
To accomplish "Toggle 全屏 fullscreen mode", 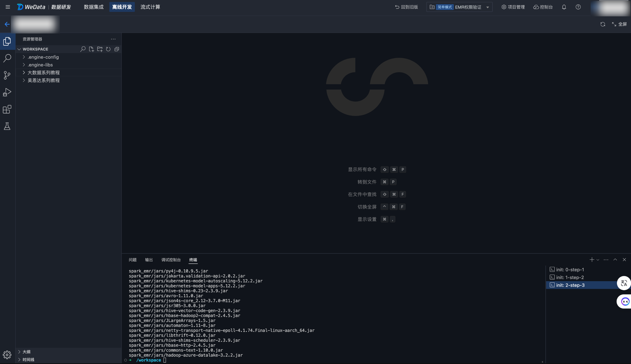I will pos(619,24).
